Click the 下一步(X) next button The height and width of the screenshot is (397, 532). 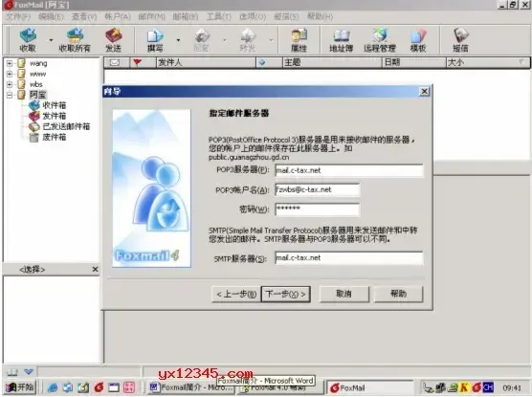pyautogui.click(x=286, y=294)
